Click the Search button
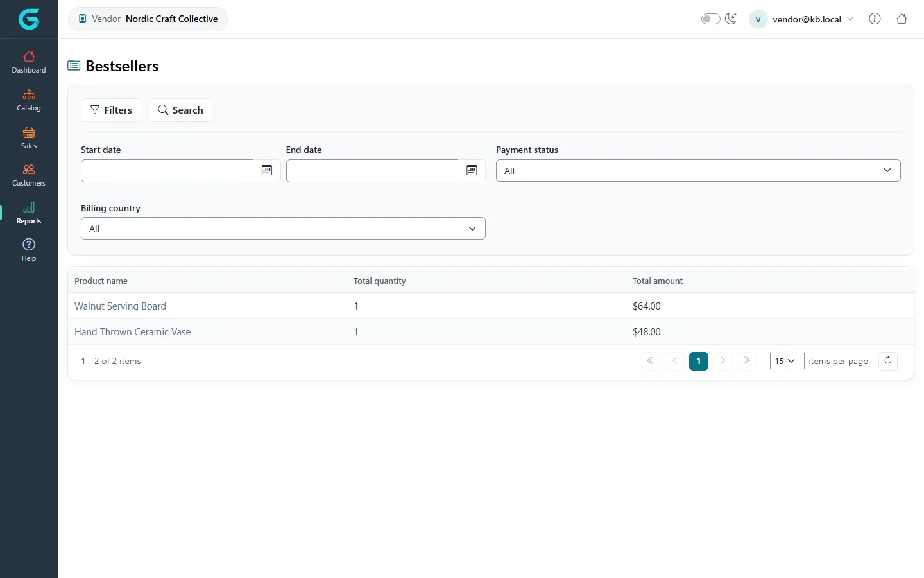 point(181,110)
